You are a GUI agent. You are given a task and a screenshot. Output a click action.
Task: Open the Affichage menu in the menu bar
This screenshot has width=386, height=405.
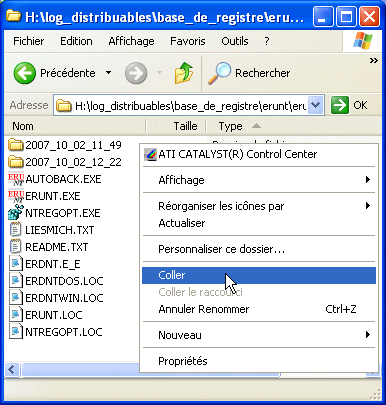point(131,41)
